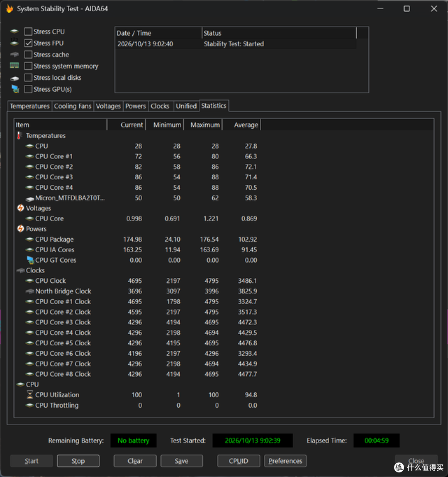
Task: Click the chip icon beside Stress cache
Action: point(14,54)
